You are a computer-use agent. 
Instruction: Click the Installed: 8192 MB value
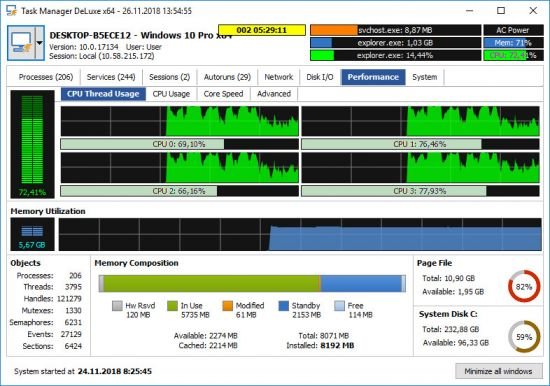(x=337, y=345)
